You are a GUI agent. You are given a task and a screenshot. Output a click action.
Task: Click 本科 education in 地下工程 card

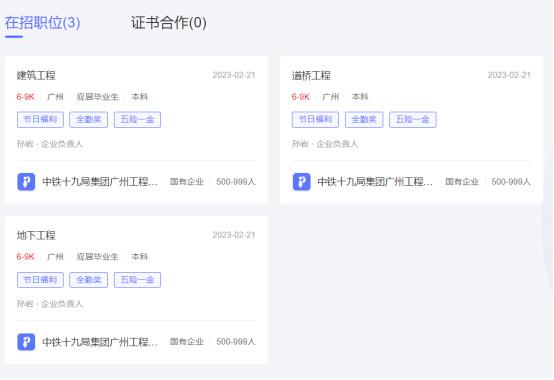coord(140,257)
